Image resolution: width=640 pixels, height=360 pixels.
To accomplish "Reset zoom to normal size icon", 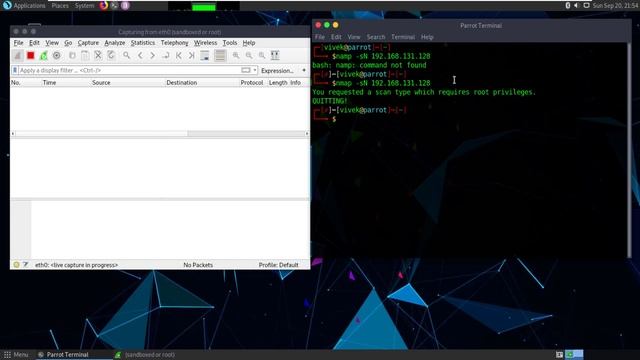I will coord(262,56).
